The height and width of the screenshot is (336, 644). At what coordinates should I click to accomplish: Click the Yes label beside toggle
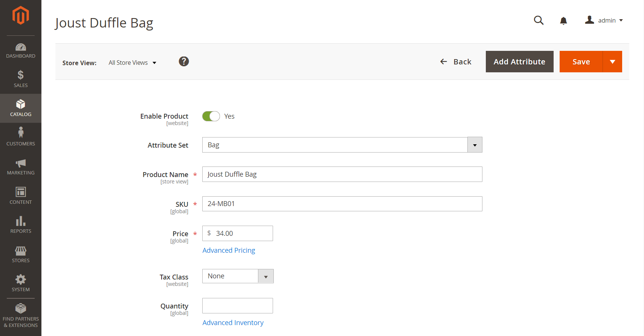point(229,116)
